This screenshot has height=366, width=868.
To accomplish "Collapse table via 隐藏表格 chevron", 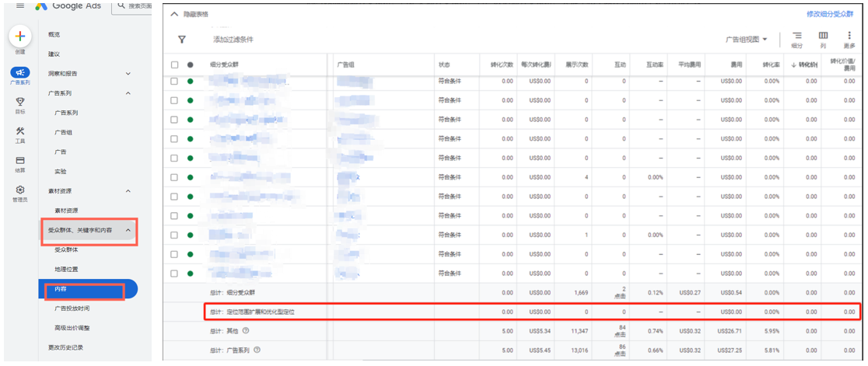I will pos(173,14).
